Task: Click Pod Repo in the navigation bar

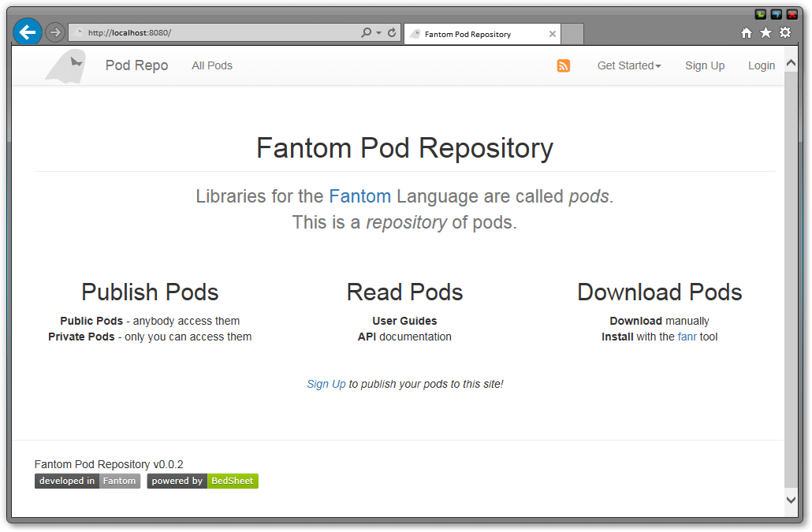Action: coord(136,65)
